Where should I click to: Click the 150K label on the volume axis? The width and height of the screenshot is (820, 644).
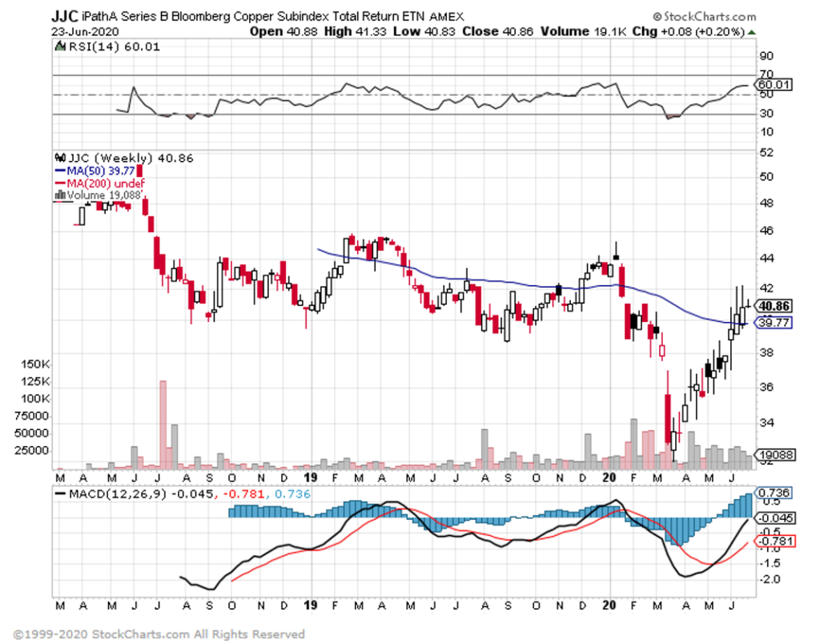tap(36, 364)
